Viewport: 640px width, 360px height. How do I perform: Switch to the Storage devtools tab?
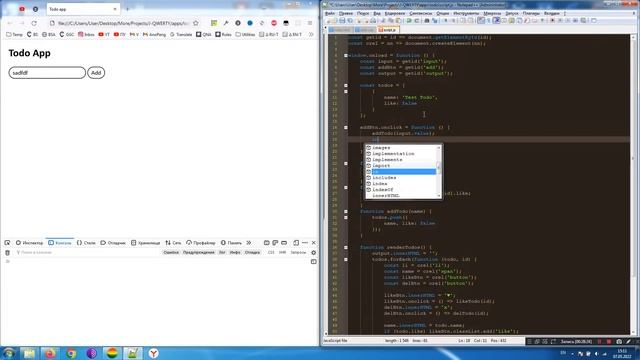tap(146, 242)
